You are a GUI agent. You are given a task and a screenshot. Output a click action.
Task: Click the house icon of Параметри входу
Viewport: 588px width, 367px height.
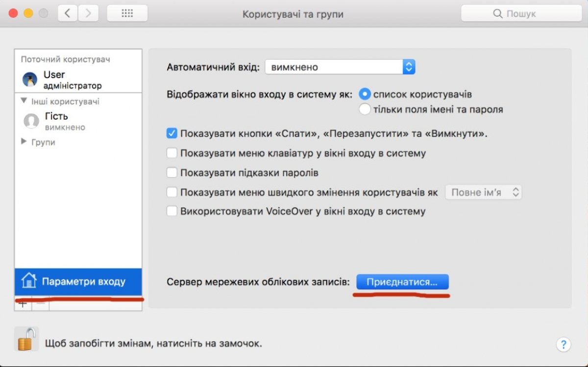pyautogui.click(x=29, y=281)
